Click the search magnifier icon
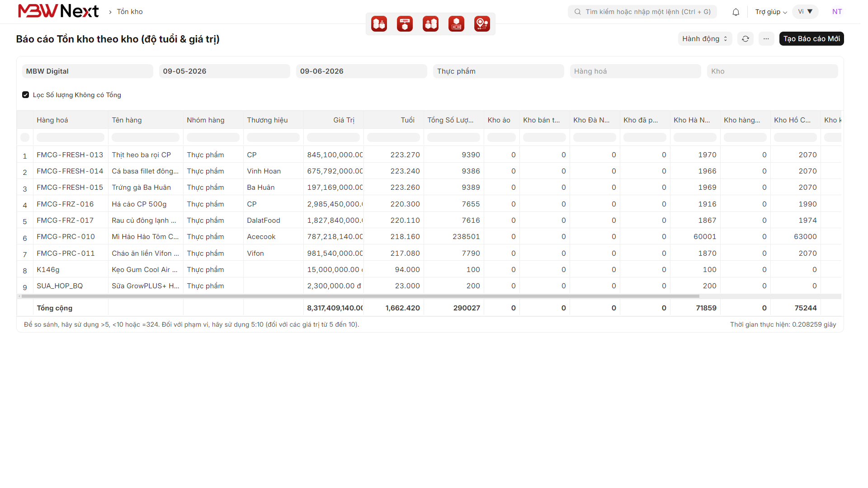 point(577,12)
